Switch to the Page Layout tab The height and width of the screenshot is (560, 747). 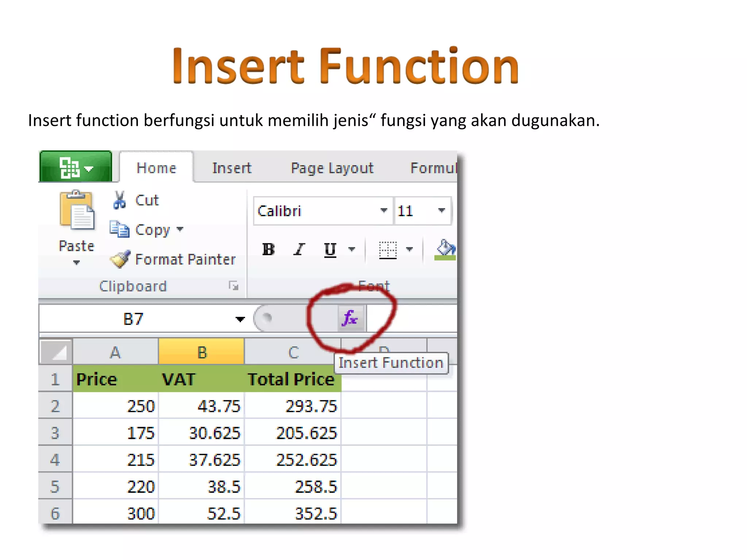[332, 168]
